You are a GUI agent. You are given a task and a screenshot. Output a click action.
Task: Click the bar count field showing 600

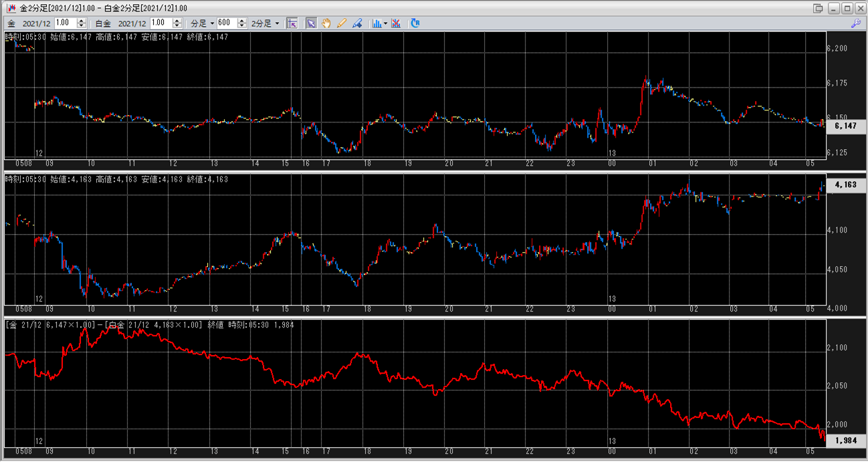[x=225, y=23]
